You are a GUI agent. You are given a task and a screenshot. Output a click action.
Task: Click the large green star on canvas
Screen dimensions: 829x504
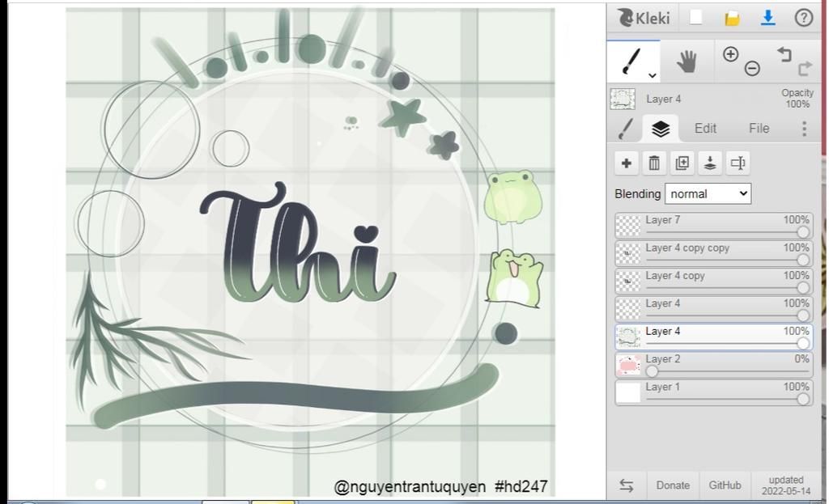[x=402, y=117]
